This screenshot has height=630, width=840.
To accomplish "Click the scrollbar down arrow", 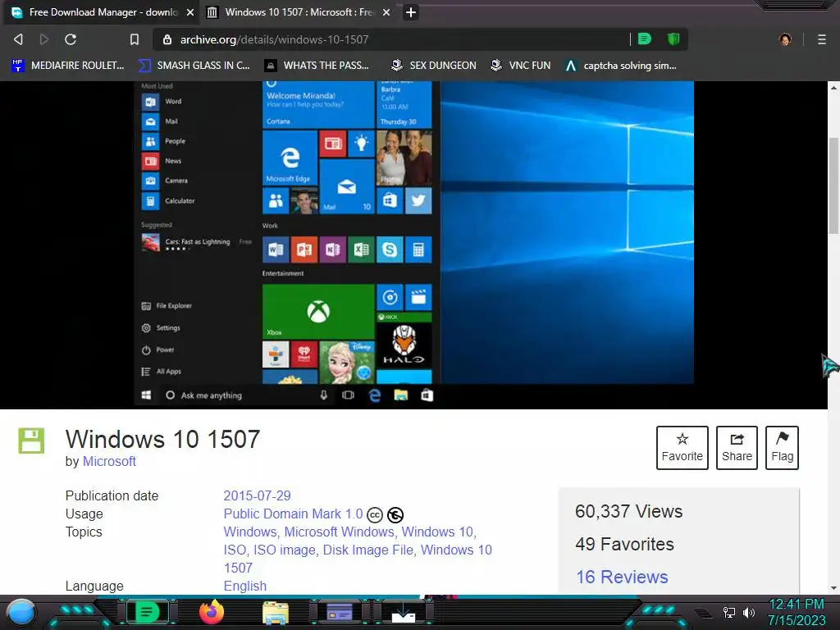I will [x=833, y=587].
